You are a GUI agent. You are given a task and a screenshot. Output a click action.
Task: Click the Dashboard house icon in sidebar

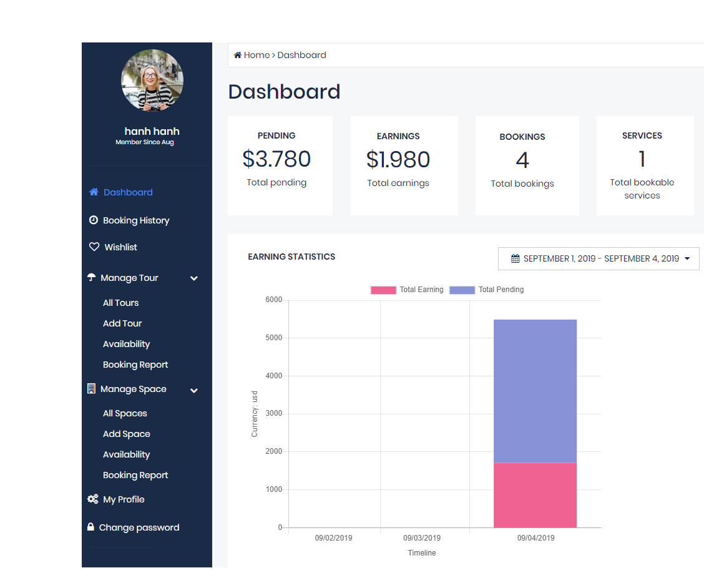click(x=94, y=192)
